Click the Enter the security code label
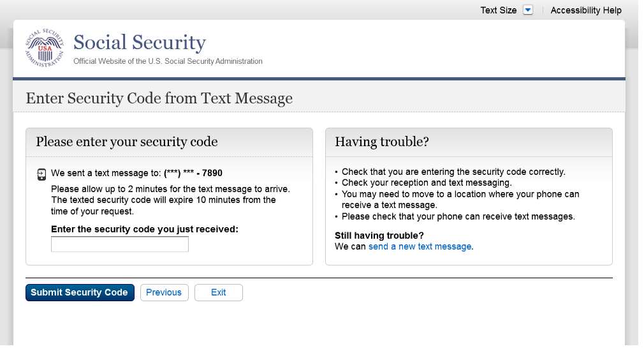The width and height of the screenshot is (644, 351). (144, 229)
